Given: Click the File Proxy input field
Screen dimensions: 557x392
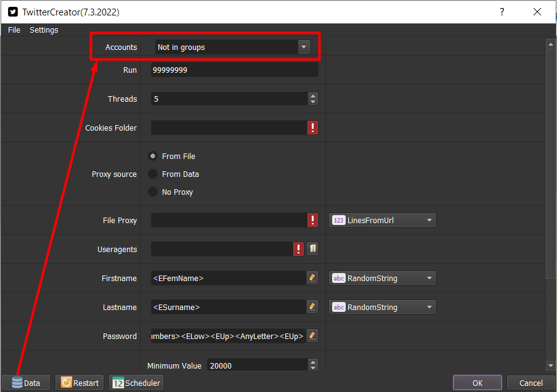Looking at the screenshot, I should (229, 220).
